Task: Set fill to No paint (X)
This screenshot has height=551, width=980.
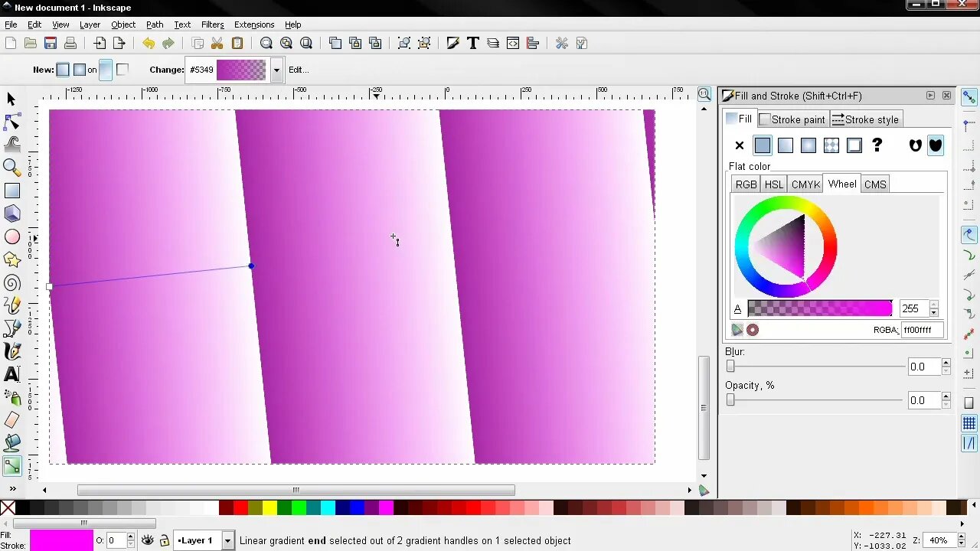Action: coord(740,145)
